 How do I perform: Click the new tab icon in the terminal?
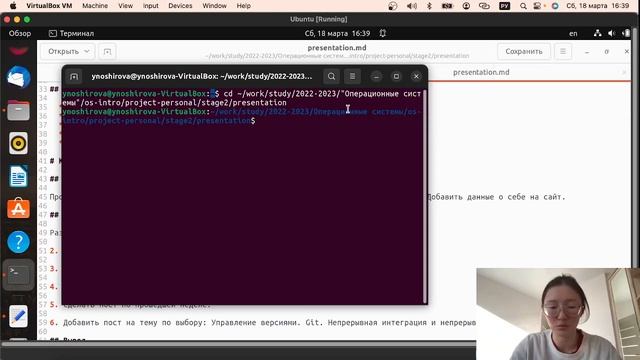click(x=74, y=76)
